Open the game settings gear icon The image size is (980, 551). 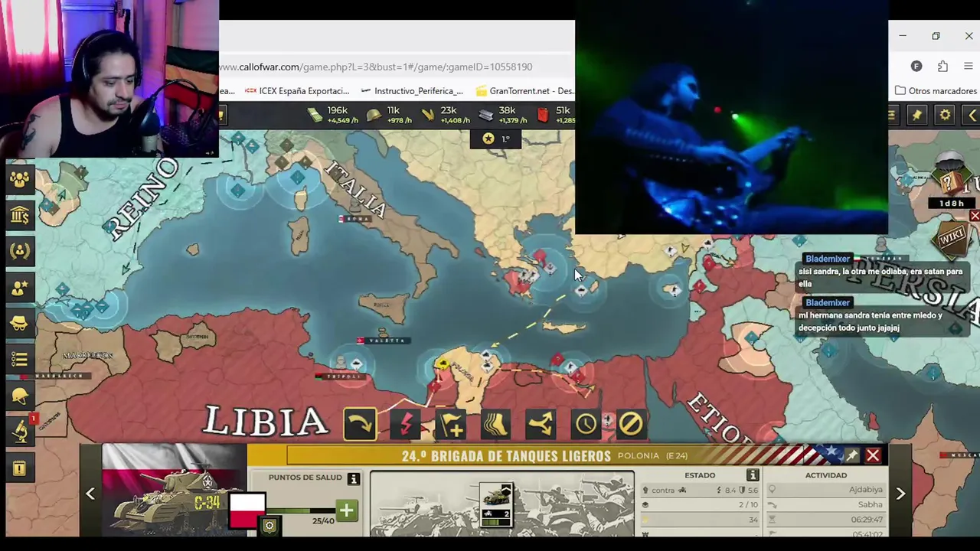coord(945,115)
